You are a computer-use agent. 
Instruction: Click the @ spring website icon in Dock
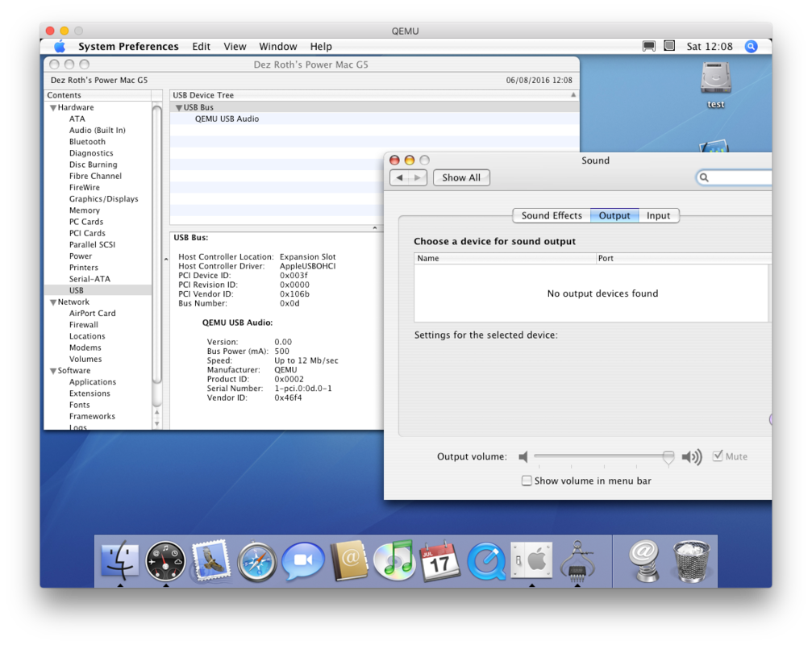(x=643, y=561)
